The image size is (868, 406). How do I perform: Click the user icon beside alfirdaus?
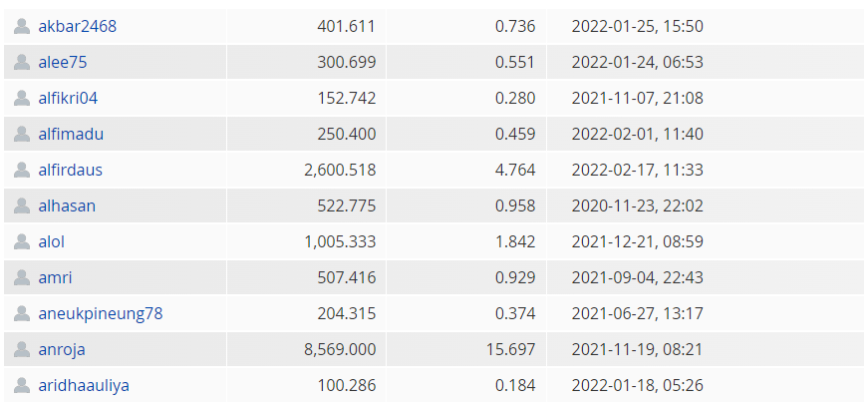point(22,170)
